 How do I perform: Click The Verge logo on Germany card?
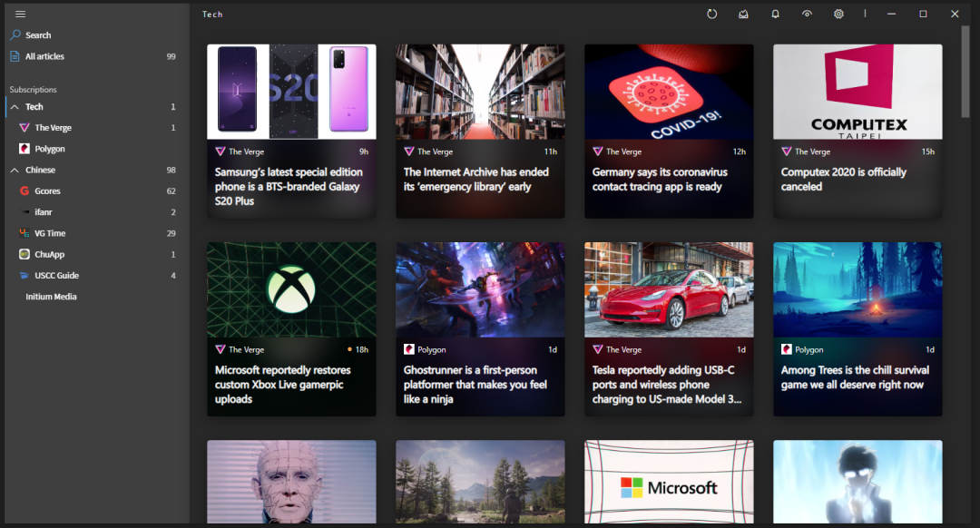597,152
